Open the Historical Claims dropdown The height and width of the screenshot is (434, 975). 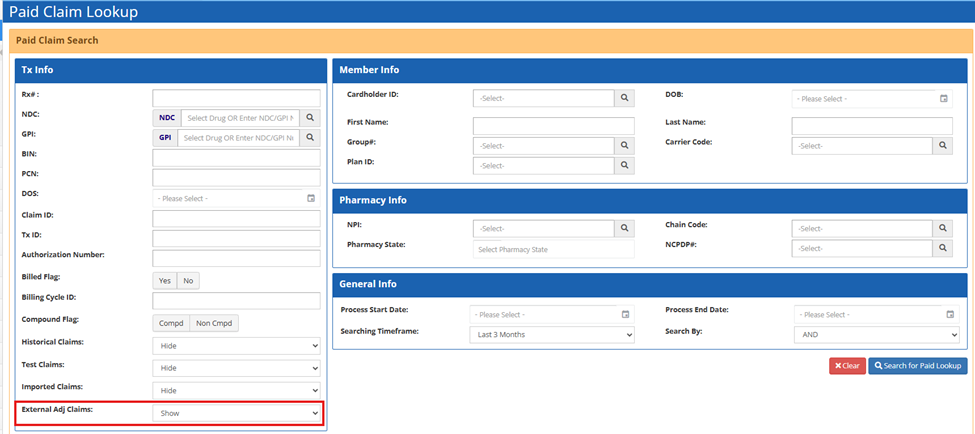pyautogui.click(x=236, y=345)
